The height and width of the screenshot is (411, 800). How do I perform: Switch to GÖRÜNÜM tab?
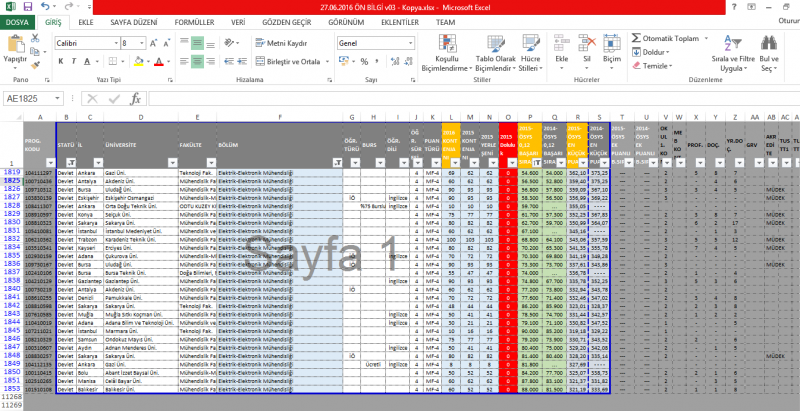[x=346, y=22]
